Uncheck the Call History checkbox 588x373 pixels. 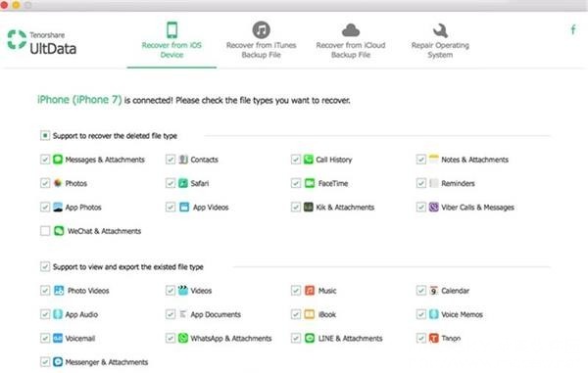pos(296,160)
